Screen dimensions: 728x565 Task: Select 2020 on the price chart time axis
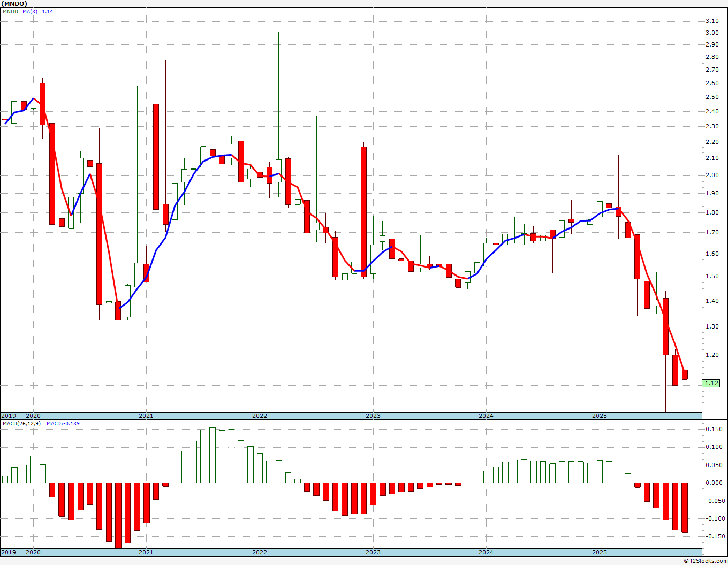tap(33, 416)
